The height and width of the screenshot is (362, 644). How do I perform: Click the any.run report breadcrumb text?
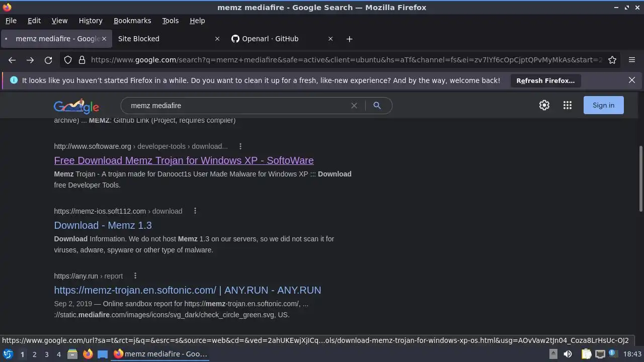(89, 276)
